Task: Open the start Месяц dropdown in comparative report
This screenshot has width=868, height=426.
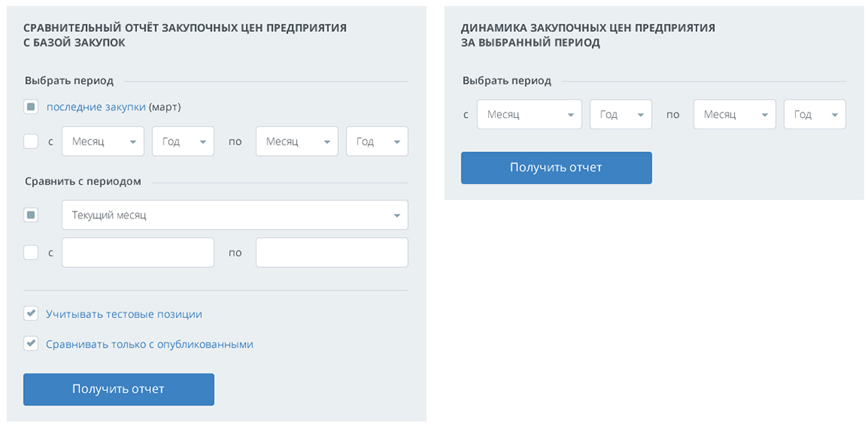Action: point(103,141)
